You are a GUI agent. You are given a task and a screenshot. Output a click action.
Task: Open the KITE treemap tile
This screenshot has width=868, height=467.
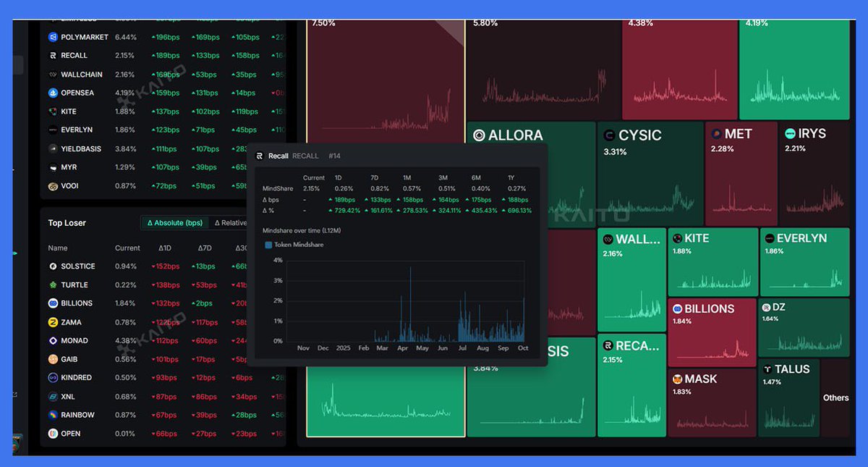pos(712,261)
